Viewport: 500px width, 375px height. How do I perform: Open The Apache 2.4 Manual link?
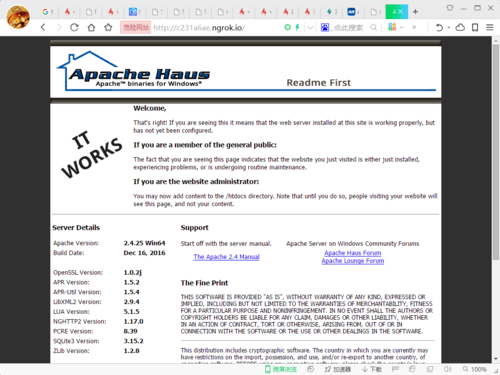[x=226, y=257]
